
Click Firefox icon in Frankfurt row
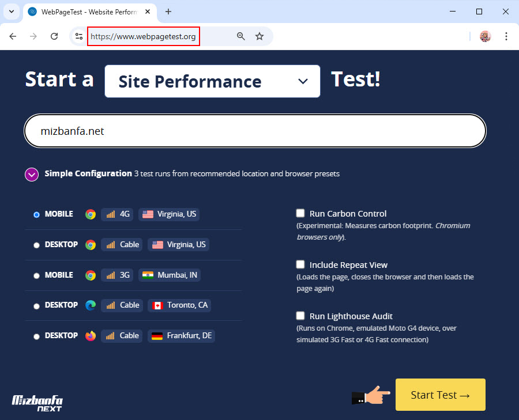pyautogui.click(x=91, y=336)
